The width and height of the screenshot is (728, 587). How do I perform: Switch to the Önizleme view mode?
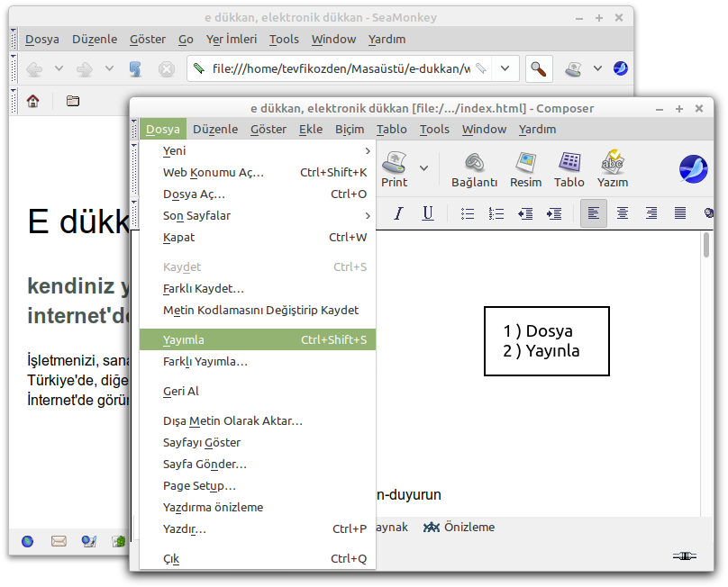460,528
